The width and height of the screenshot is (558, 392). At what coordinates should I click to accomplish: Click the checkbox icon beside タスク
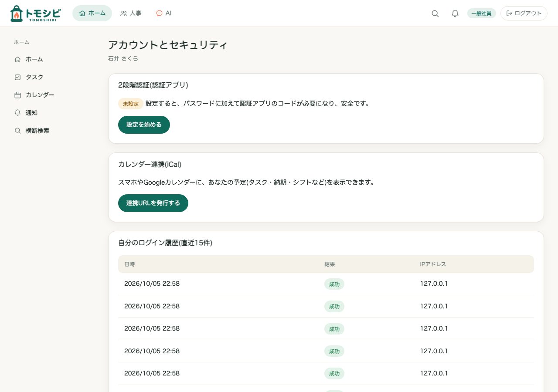(x=17, y=77)
